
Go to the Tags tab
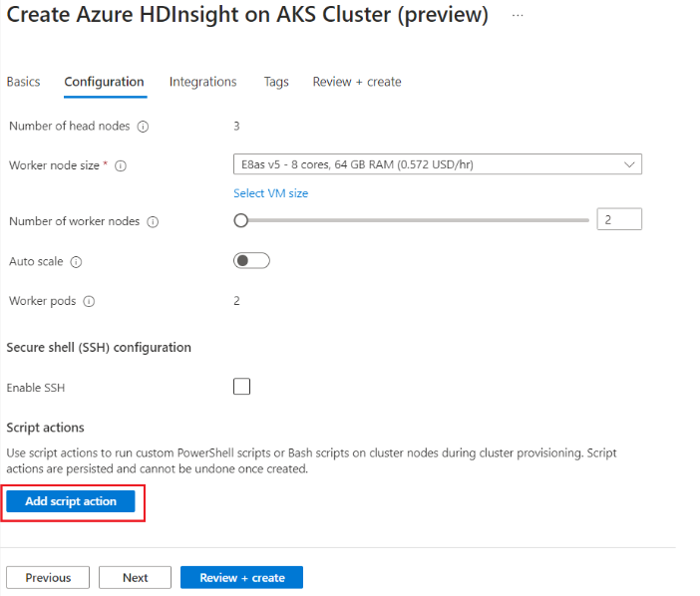(276, 82)
